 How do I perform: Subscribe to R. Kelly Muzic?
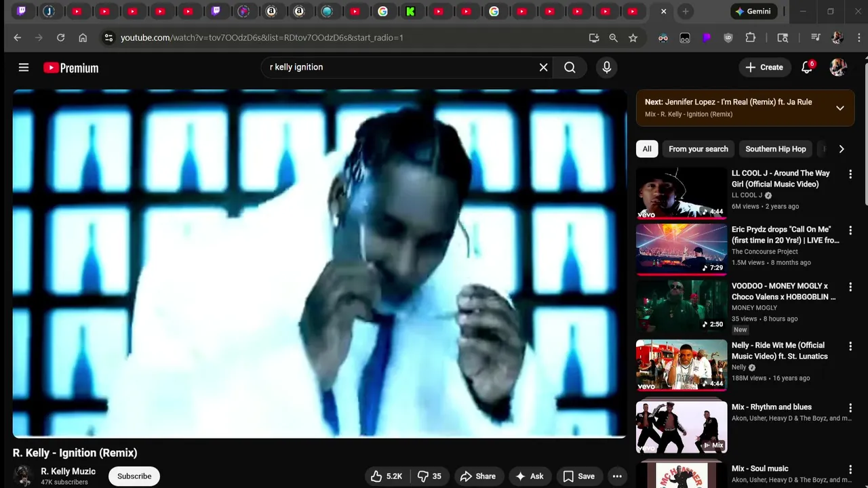click(x=134, y=476)
